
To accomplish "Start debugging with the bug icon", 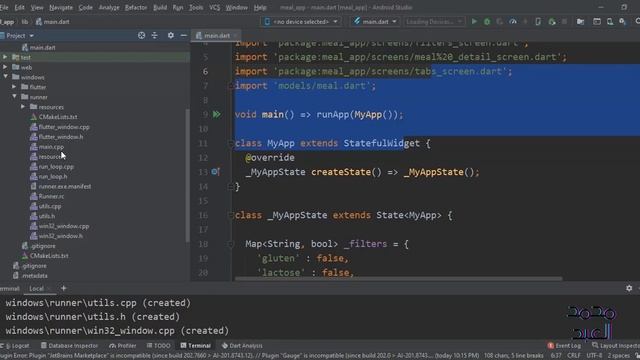I will [487, 21].
